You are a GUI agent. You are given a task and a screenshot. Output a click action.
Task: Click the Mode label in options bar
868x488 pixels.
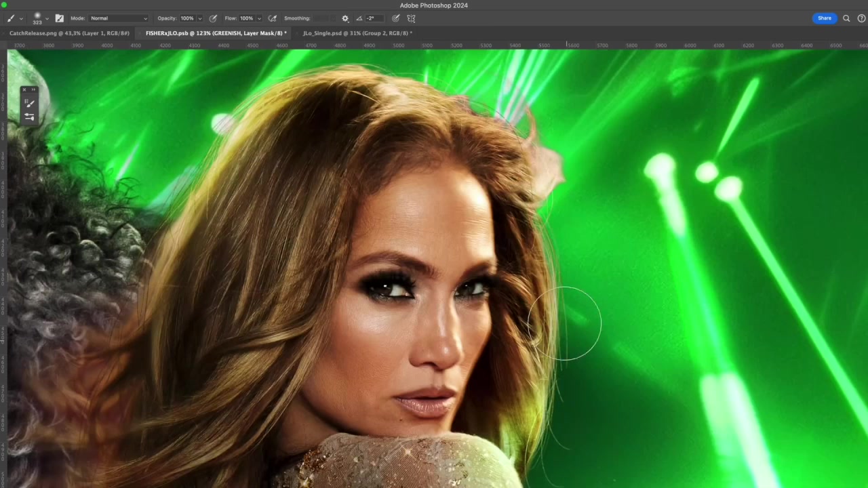[77, 18]
